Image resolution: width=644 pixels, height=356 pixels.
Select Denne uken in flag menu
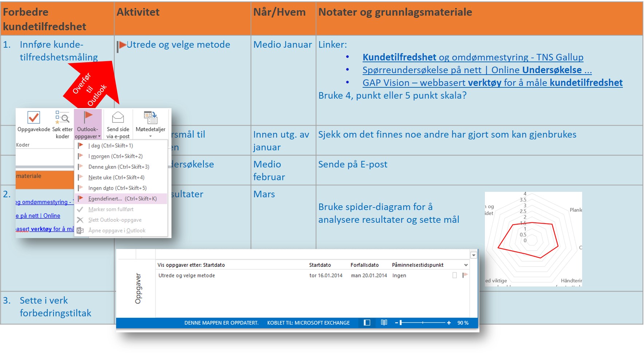121,167
